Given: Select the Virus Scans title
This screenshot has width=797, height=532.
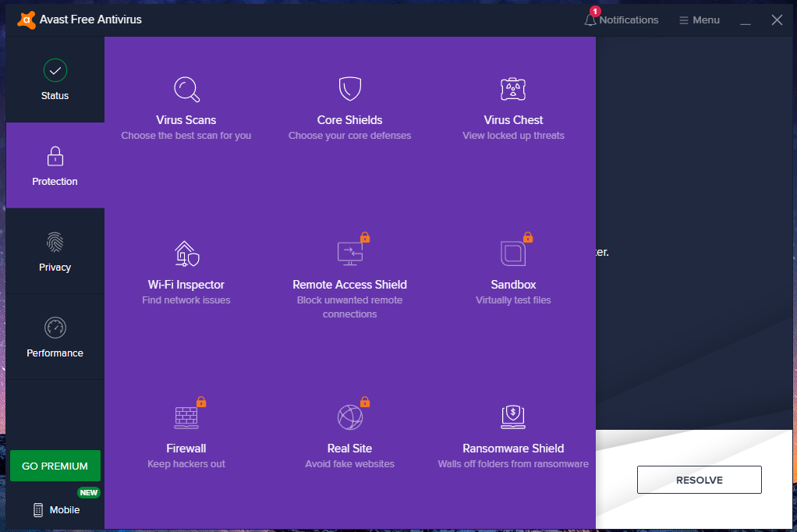Looking at the screenshot, I should click(x=186, y=120).
